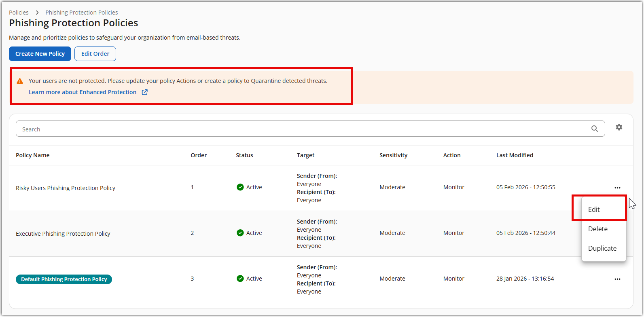Click green Active checkmark for Default policy
The width and height of the screenshot is (644, 317).
coord(240,279)
